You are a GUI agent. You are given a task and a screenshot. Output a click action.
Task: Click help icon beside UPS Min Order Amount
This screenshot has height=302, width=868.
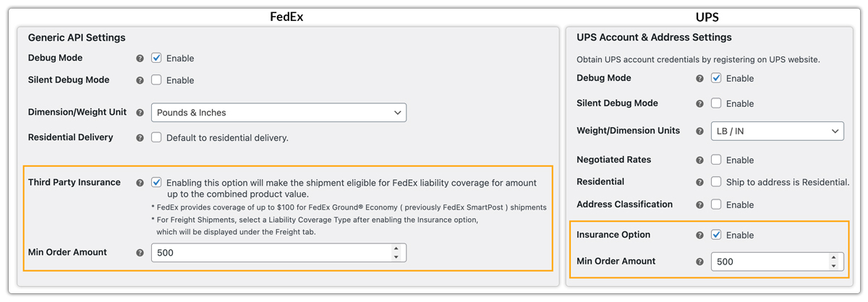pyautogui.click(x=699, y=262)
